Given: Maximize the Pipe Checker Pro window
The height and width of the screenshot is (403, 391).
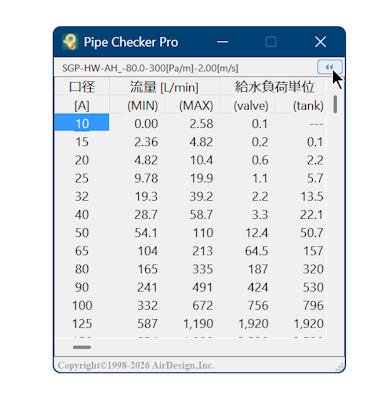Looking at the screenshot, I should coord(271,42).
